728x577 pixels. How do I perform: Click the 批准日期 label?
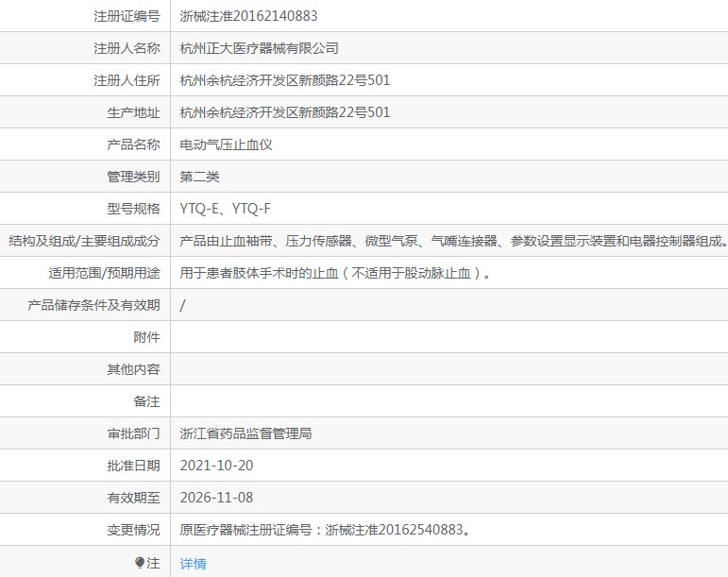point(133,466)
